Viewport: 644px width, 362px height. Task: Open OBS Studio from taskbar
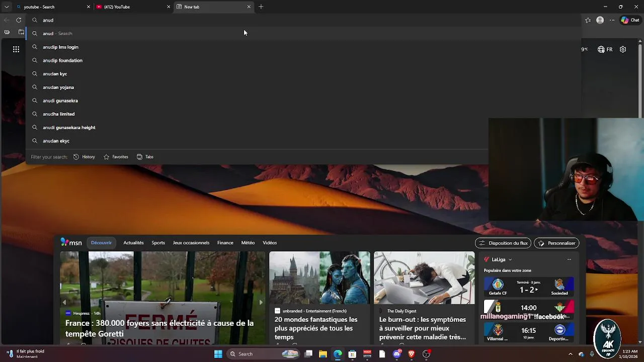(427, 354)
